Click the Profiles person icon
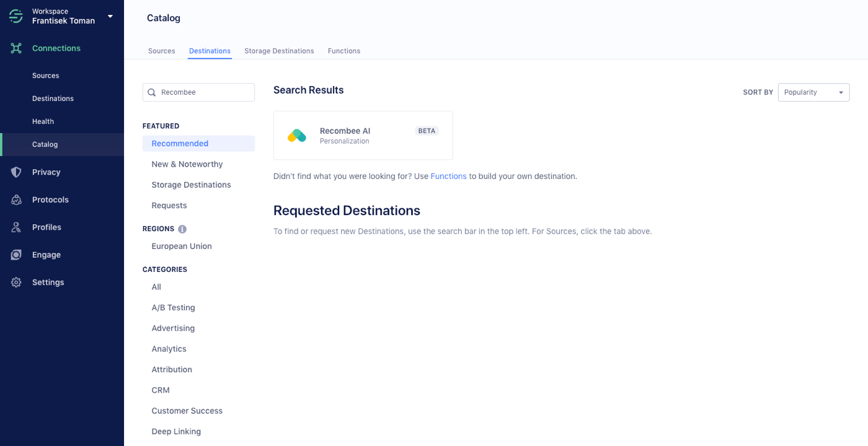This screenshot has height=446, width=868. pos(16,227)
